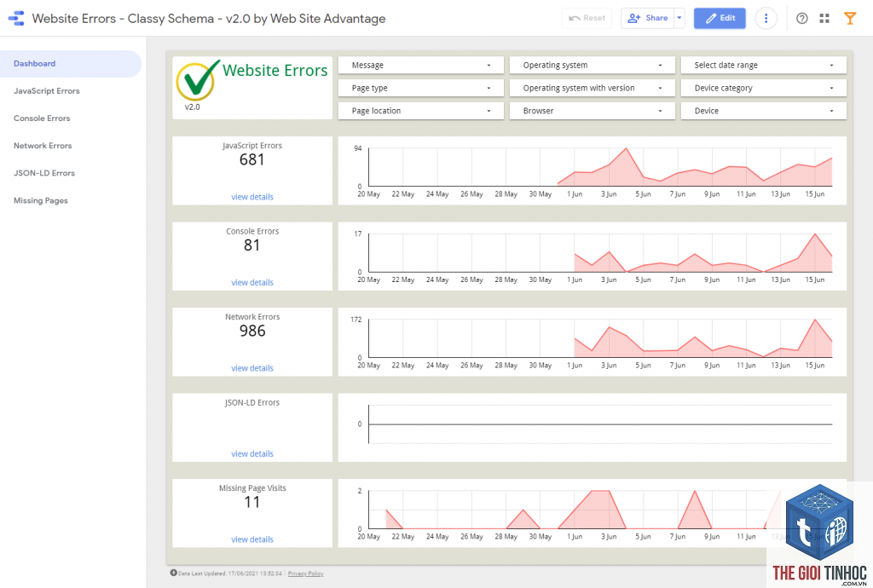Open the Page type filter dropdown

click(421, 88)
